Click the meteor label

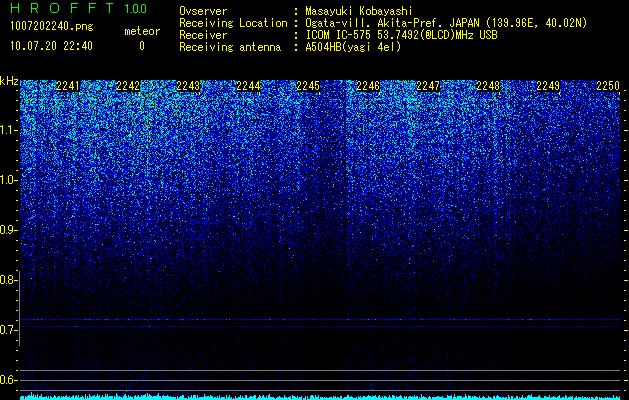142,31
